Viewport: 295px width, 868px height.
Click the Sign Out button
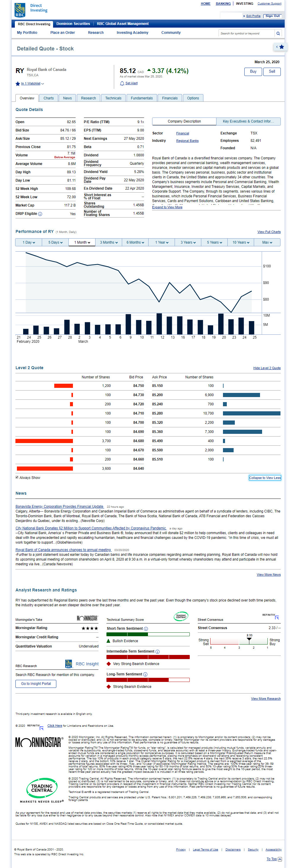(272, 16)
